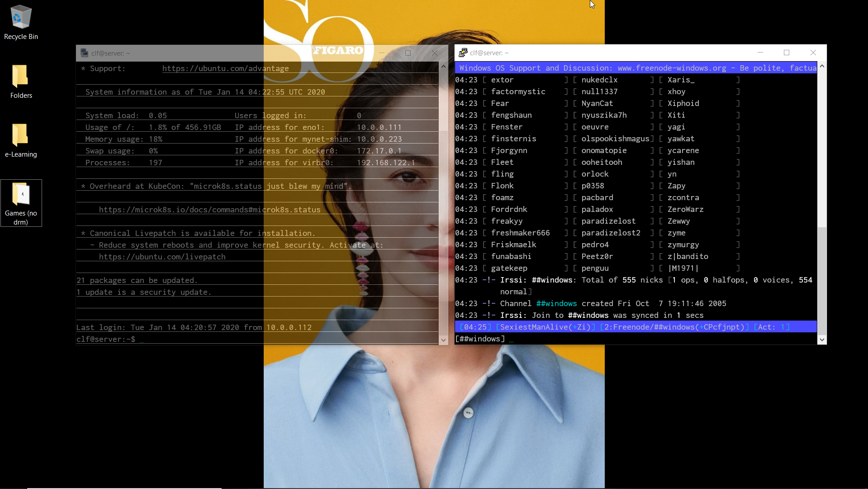The width and height of the screenshot is (868, 489).
Task: Click scroll-up arrow in left terminal scrollbar
Action: 443,67
